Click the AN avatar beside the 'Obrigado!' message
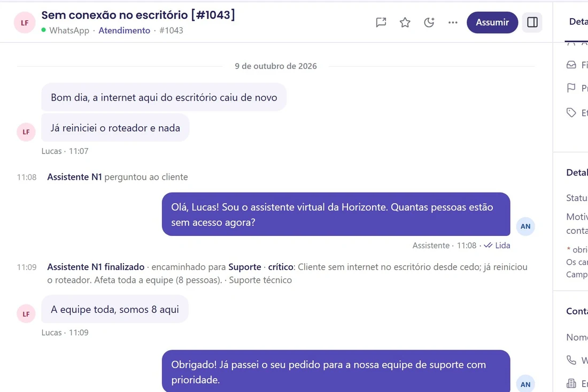 pyautogui.click(x=525, y=384)
